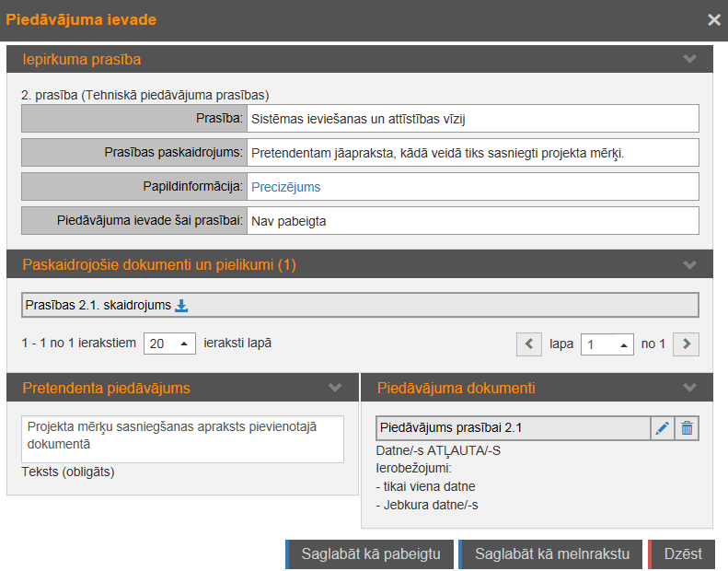Viewport: 728px width, 571px height.
Task: Click the Pretendenta piedāvājums text area
Action: pos(182,438)
